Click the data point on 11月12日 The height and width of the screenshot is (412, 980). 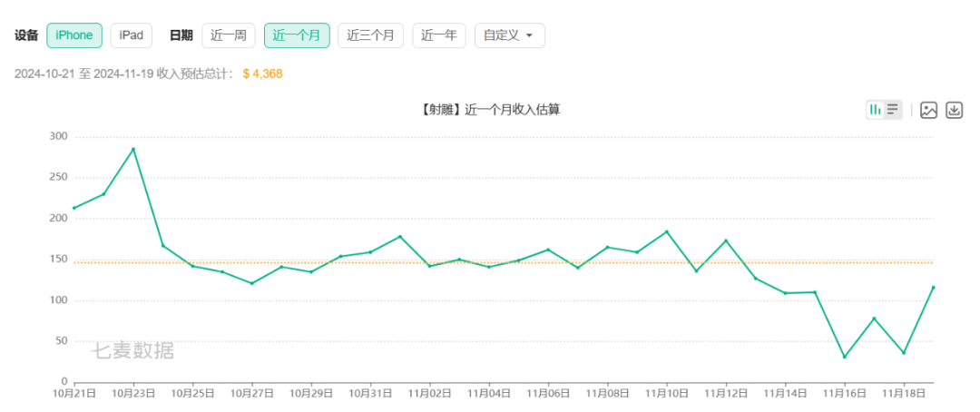click(x=726, y=240)
